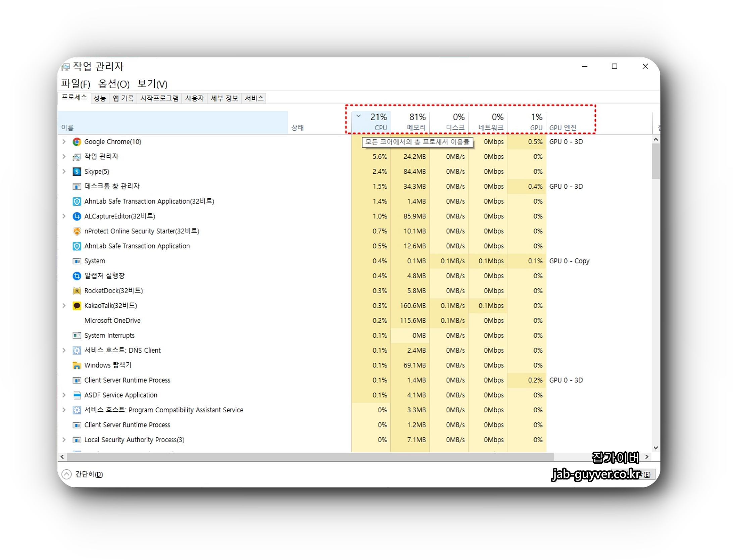Select the Skype process icon
The height and width of the screenshot is (560, 733).
coord(77,172)
